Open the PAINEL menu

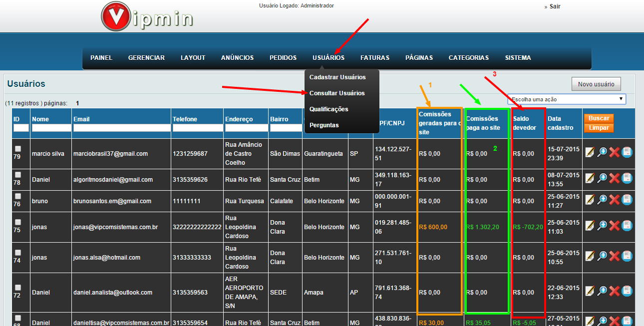point(101,58)
